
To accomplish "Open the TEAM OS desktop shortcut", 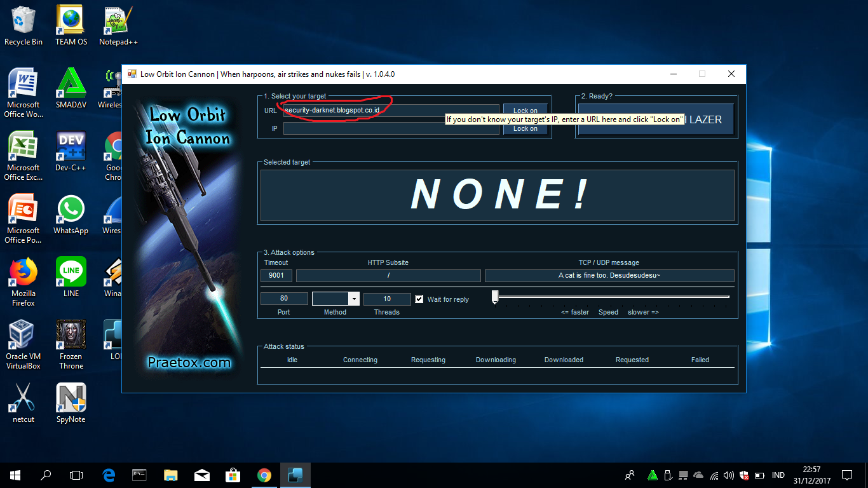I will [71, 25].
